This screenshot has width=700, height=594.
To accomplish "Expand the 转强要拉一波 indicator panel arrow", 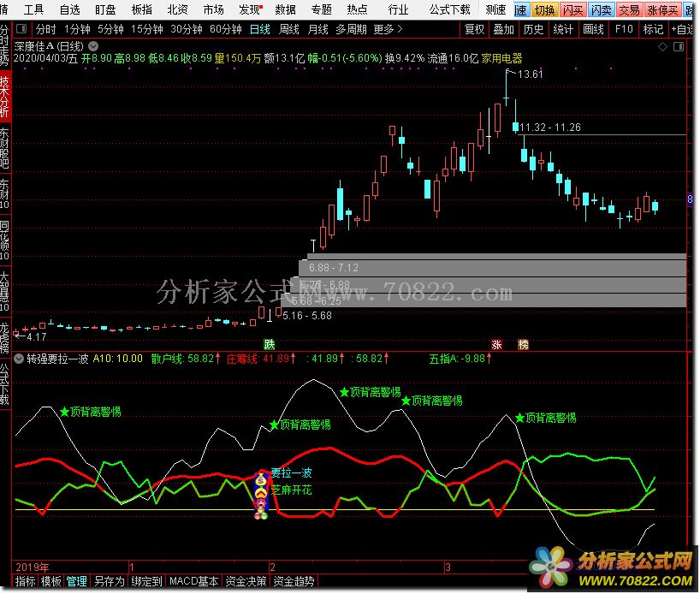I will coord(20,359).
